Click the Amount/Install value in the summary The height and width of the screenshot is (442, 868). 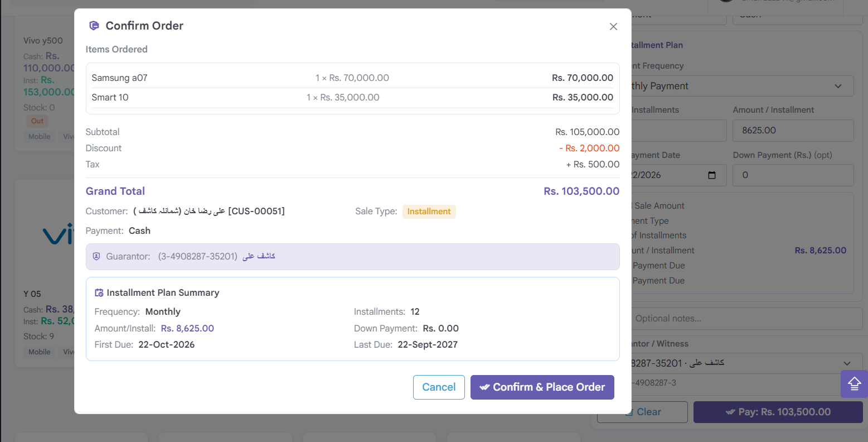click(187, 329)
